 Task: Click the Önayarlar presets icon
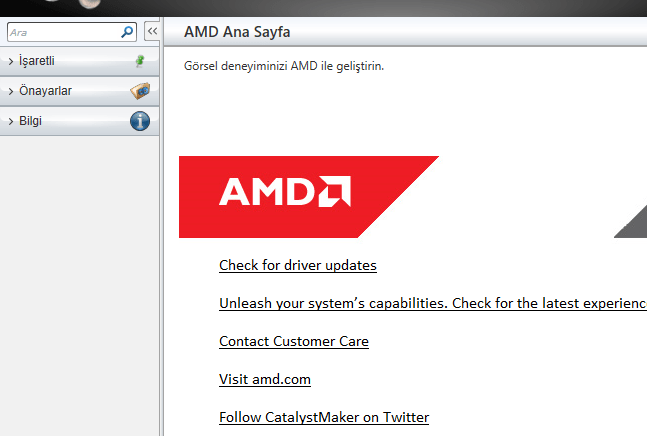pyautogui.click(x=140, y=91)
